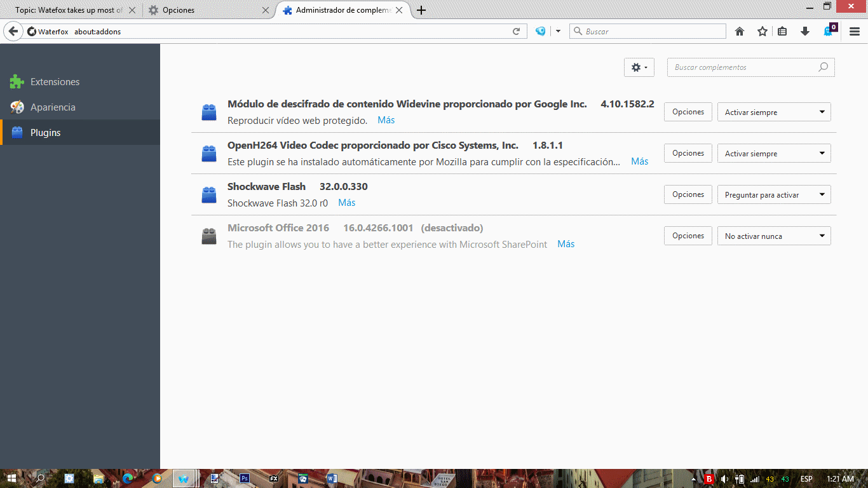Viewport: 868px width, 488px height.
Task: Close the Watefox topic tab
Action: 132,10
